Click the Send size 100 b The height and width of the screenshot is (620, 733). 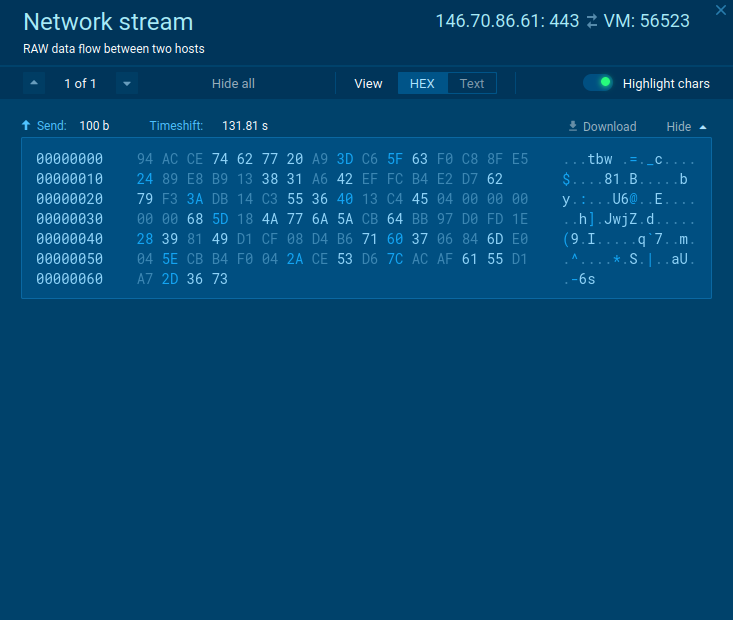pyautogui.click(x=94, y=126)
